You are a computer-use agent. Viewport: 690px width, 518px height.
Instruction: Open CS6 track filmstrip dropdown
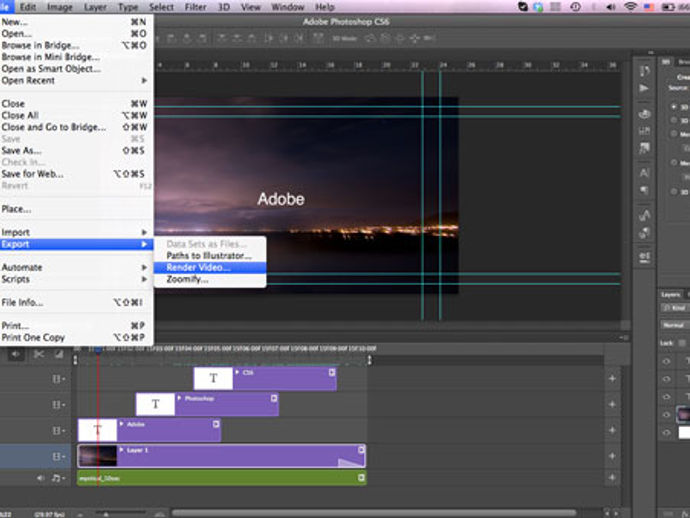[x=58, y=379]
